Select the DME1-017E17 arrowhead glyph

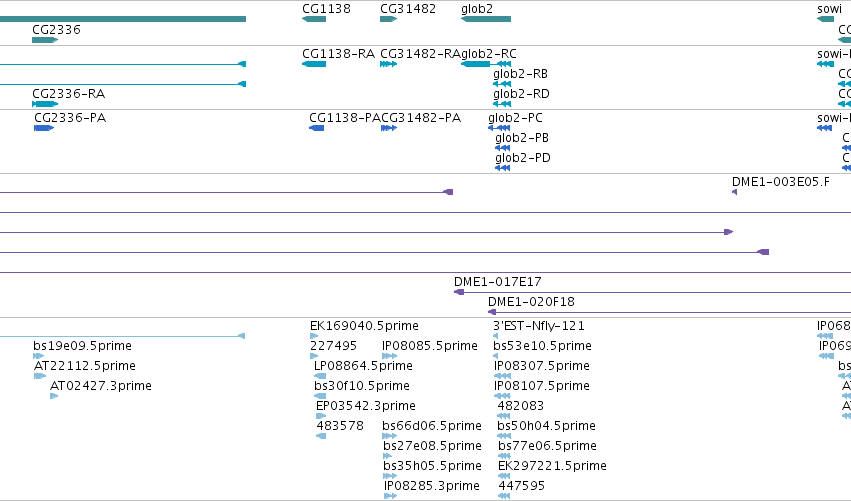coord(459,292)
